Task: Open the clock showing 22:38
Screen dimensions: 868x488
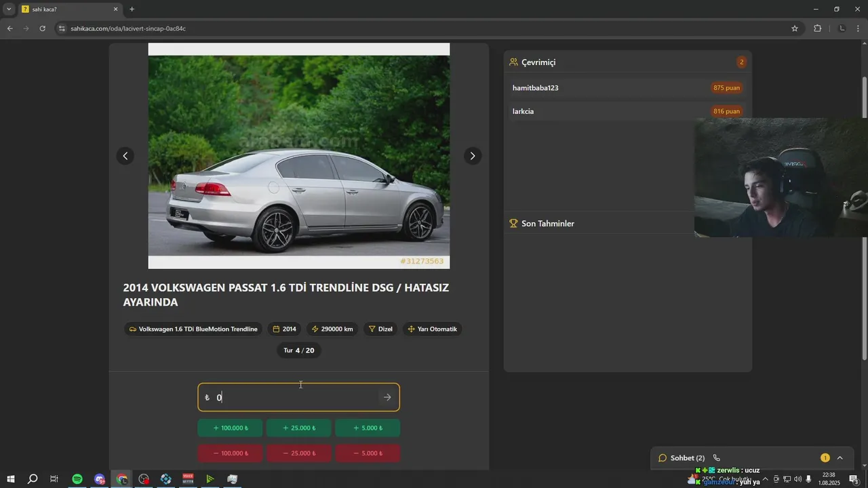Action: tap(830, 479)
